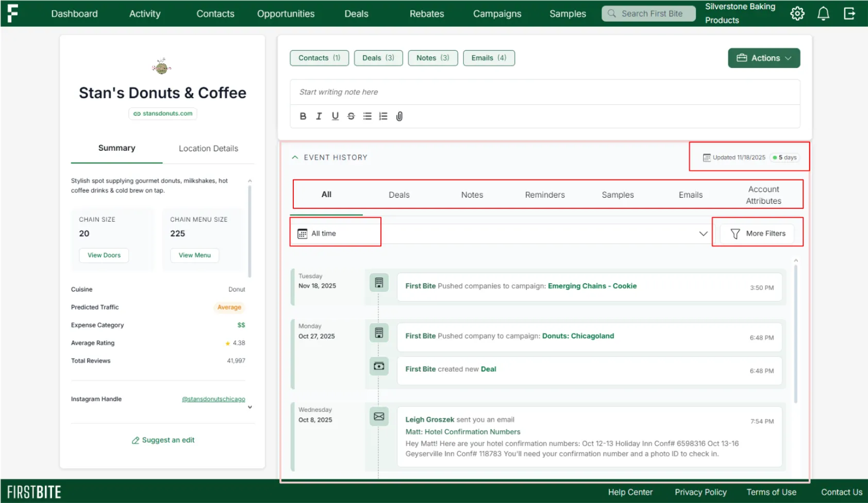
Task: Apply italic formatting to note
Action: pos(319,116)
